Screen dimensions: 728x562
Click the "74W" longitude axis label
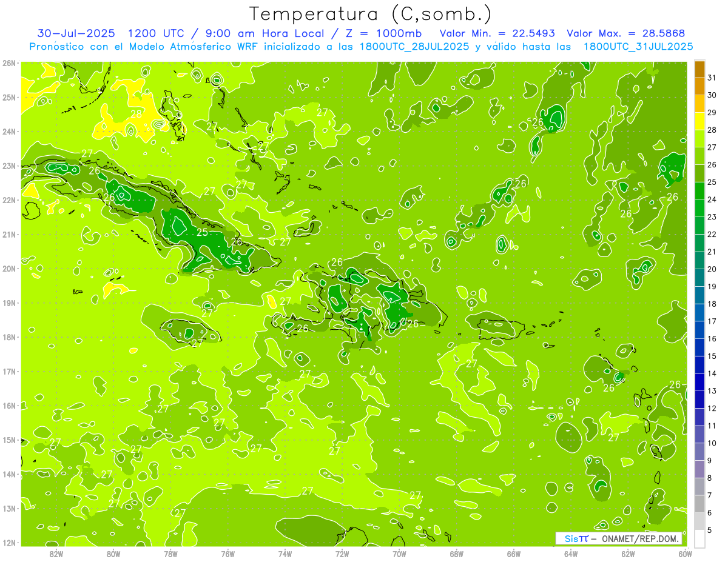pyautogui.click(x=285, y=553)
